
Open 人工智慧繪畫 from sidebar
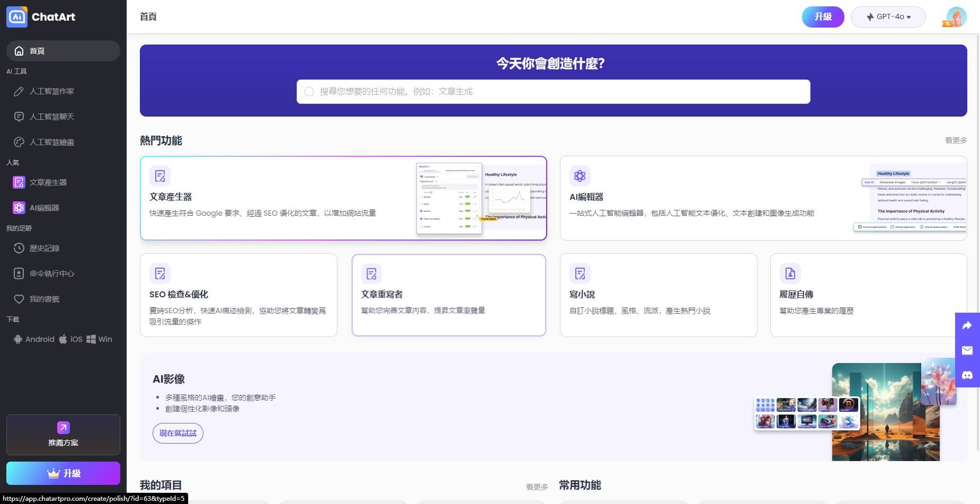point(63,142)
